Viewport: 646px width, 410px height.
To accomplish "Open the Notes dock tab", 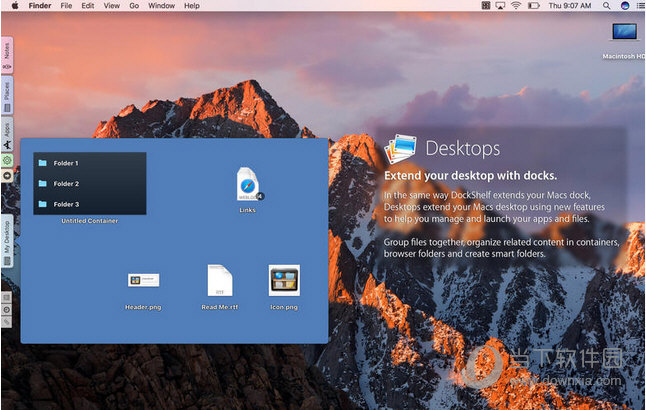I will 7,55.
